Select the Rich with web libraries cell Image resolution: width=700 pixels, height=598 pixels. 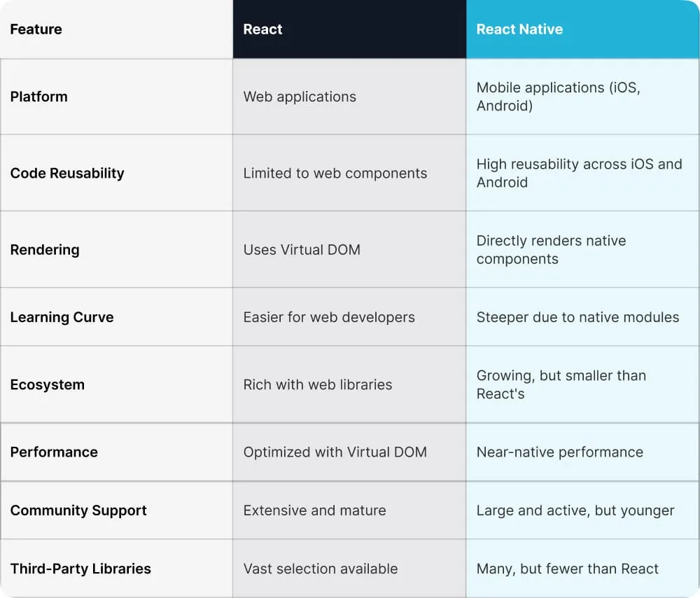[x=318, y=384]
